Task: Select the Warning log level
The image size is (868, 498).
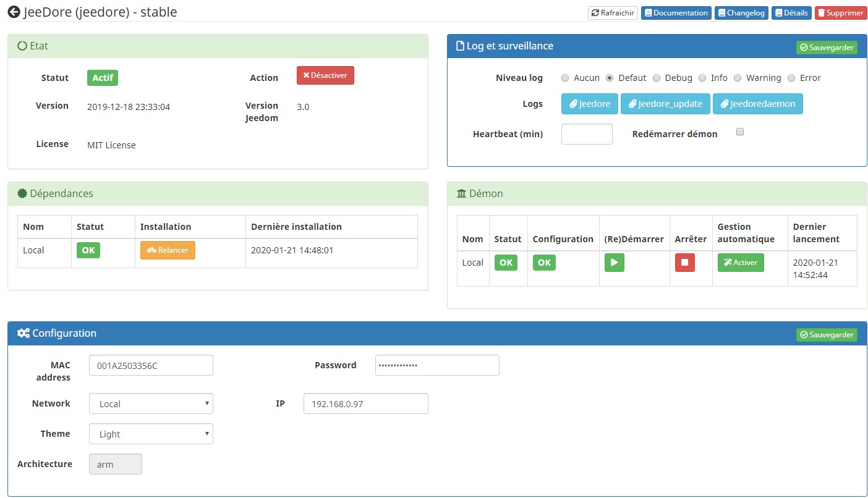Action: point(738,78)
